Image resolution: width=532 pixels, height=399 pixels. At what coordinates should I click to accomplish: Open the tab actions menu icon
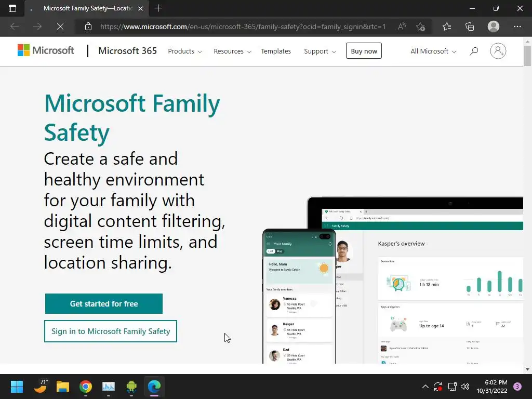tap(12, 8)
